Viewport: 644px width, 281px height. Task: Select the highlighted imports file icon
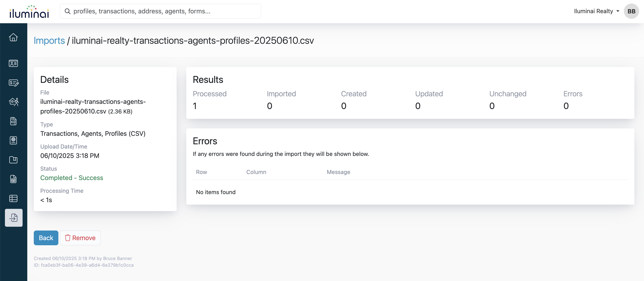pyautogui.click(x=13, y=218)
